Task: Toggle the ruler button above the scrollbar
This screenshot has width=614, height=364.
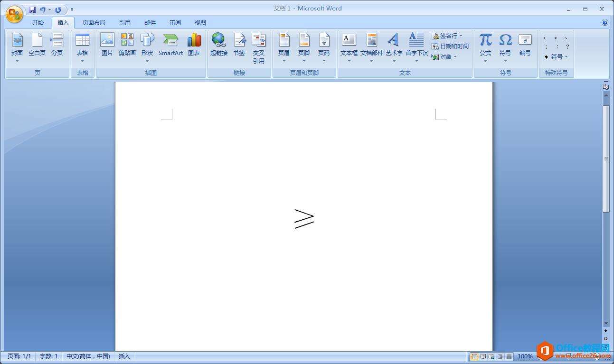Action: 606,86
